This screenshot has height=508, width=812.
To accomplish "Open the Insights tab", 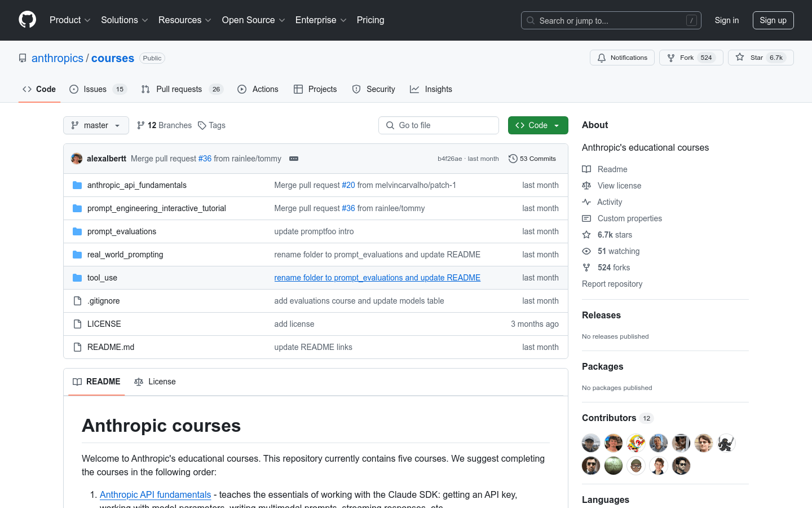I will (431, 89).
